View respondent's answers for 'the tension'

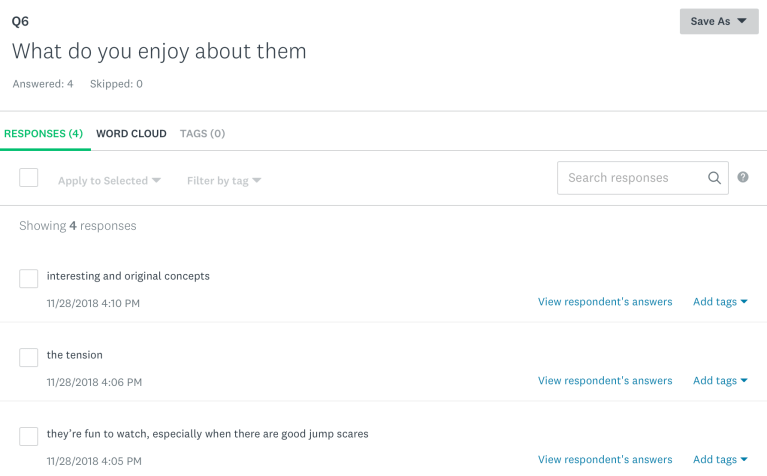click(605, 381)
